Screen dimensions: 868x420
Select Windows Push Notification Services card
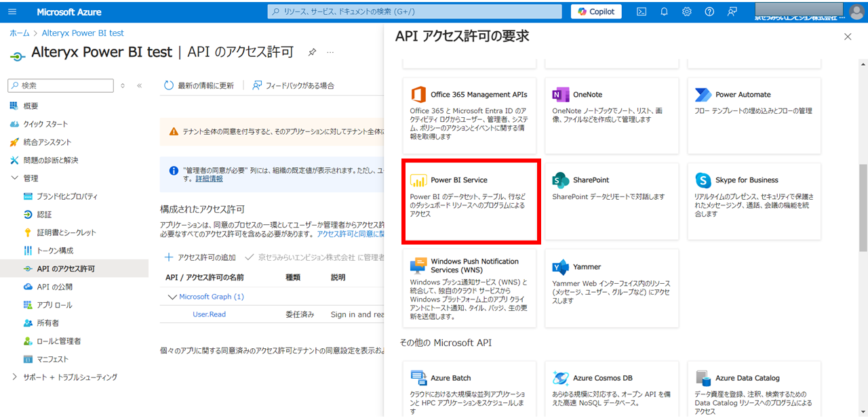tap(469, 289)
